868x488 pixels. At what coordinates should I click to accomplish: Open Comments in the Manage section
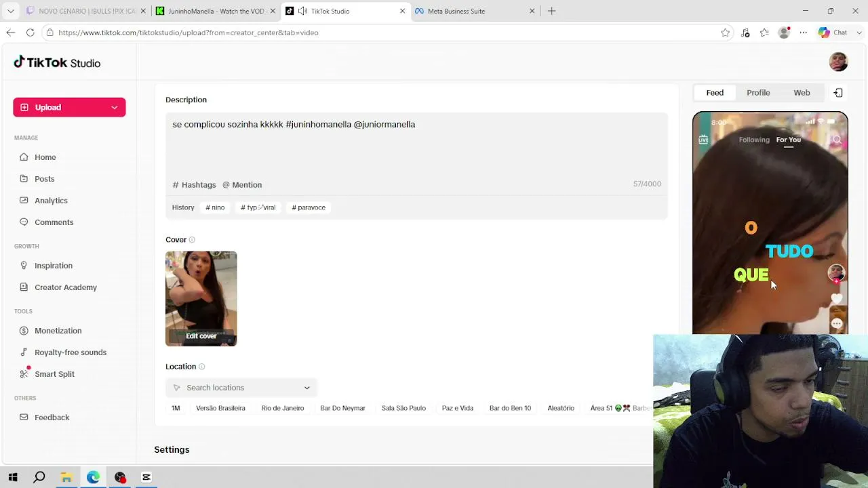click(54, 222)
